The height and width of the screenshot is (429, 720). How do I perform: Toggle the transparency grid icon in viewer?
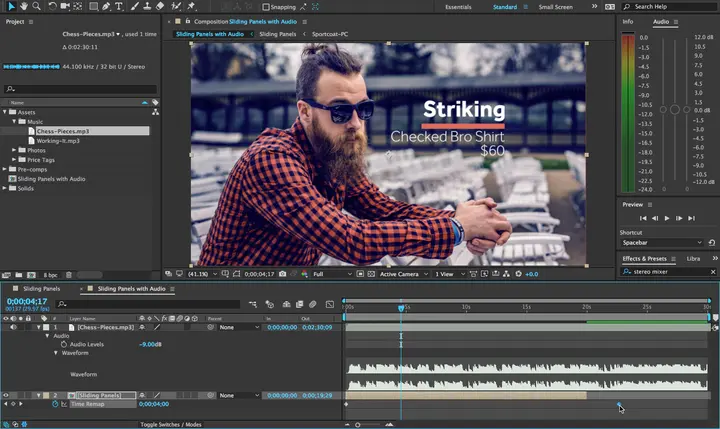tap(371, 274)
